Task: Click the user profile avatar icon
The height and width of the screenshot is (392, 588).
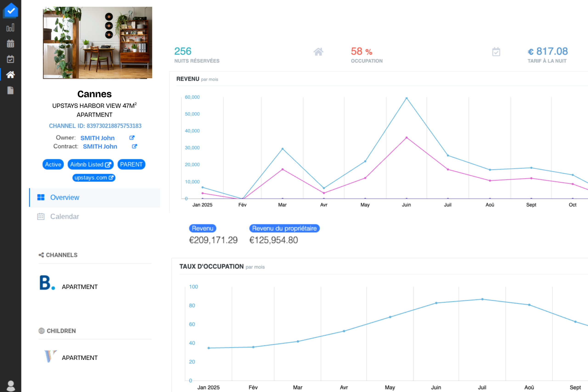Action: click(11, 386)
